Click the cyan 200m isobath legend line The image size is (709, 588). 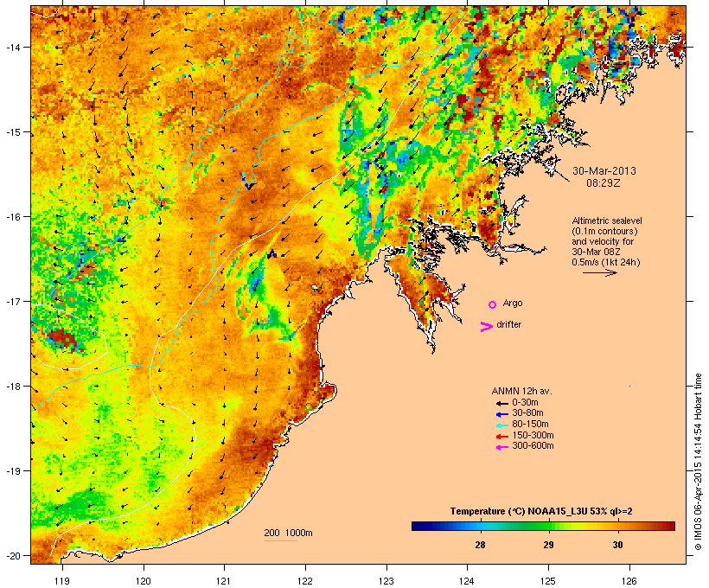281,540
